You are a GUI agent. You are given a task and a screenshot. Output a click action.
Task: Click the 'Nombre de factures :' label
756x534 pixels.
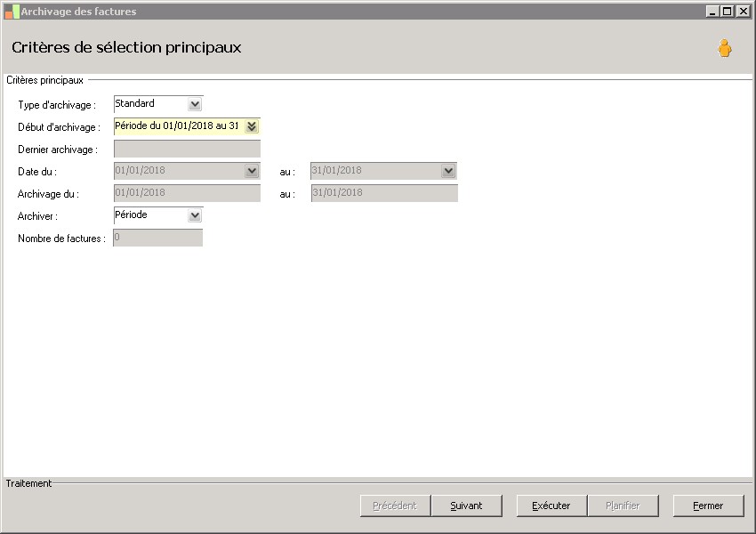61,238
